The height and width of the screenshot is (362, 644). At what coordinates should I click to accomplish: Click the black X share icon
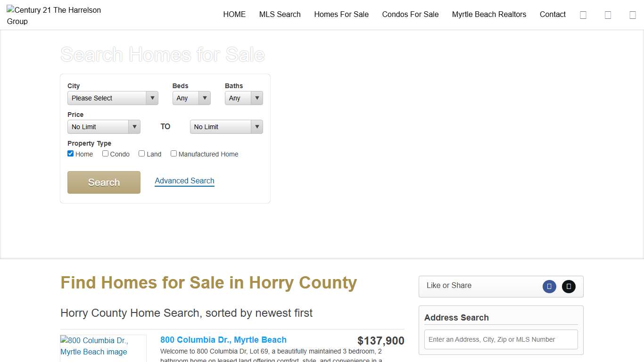click(x=569, y=286)
